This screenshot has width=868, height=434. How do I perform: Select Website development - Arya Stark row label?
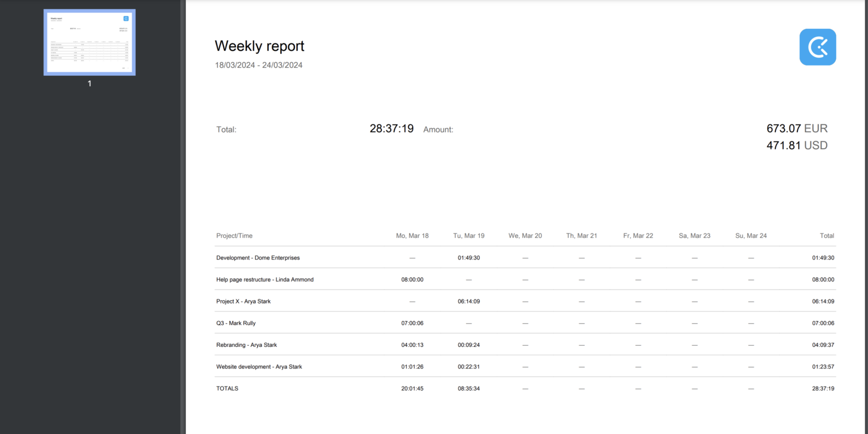pos(259,367)
